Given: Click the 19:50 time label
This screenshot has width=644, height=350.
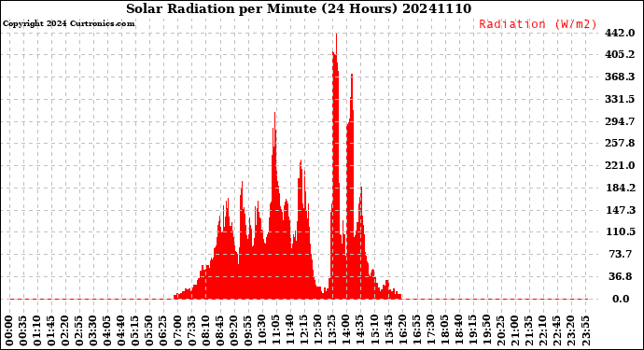Looking at the screenshot, I should [x=486, y=331].
